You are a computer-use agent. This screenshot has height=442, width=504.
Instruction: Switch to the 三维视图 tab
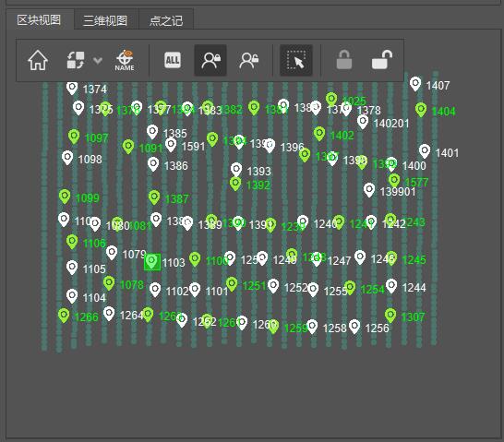tap(105, 20)
